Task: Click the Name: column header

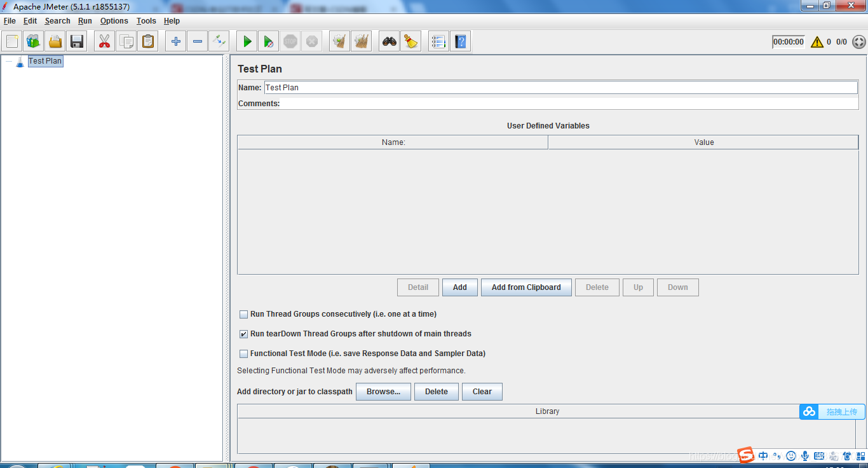Action: tap(393, 142)
